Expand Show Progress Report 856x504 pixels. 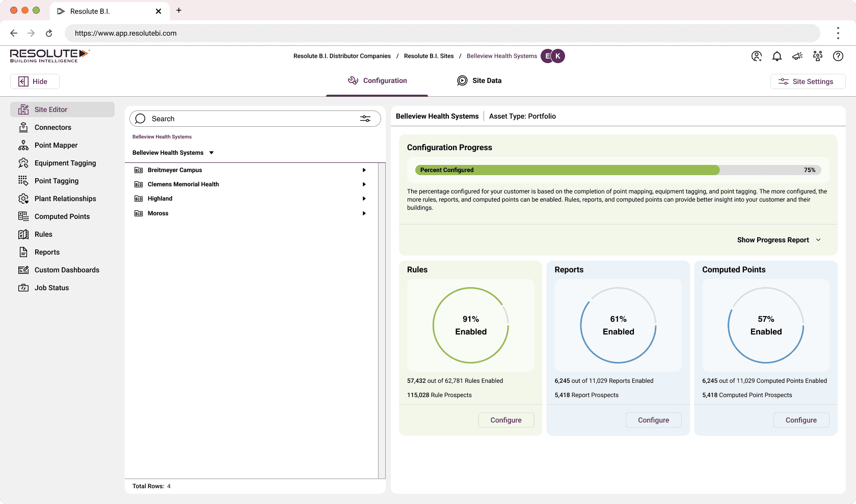click(x=779, y=240)
